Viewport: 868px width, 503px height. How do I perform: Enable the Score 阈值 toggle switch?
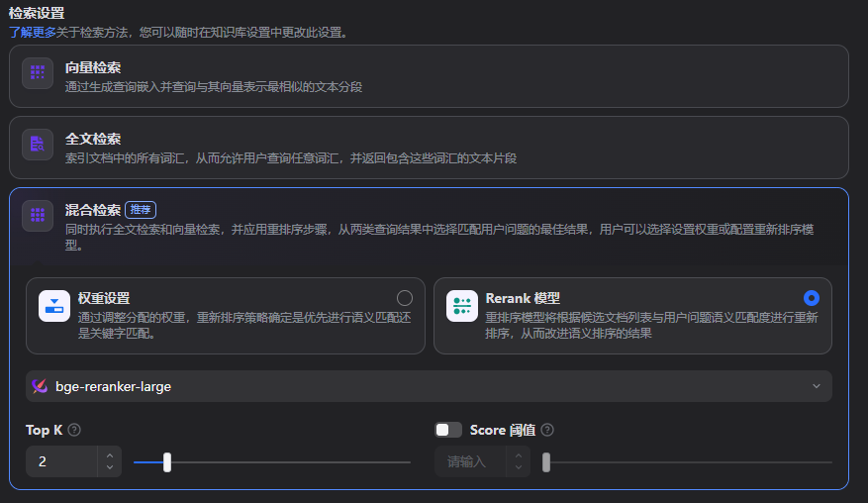[x=448, y=430]
